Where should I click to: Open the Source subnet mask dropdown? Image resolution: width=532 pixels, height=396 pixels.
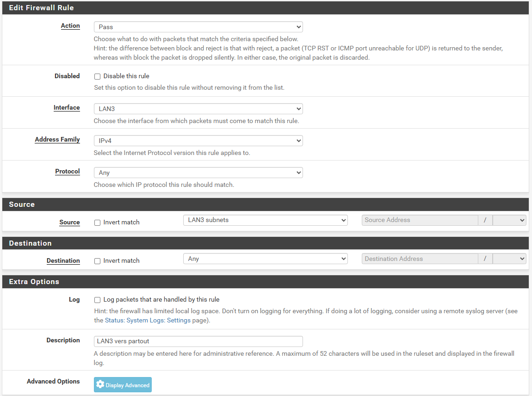509,220
